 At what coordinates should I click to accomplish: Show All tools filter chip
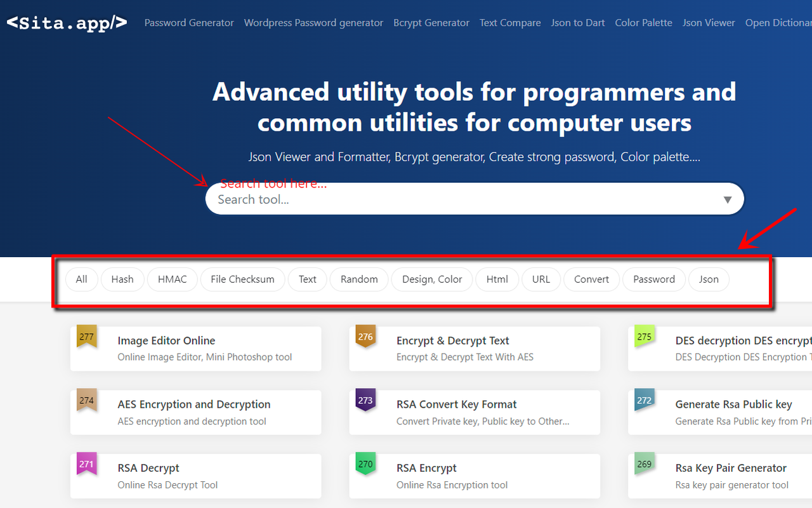pos(81,279)
